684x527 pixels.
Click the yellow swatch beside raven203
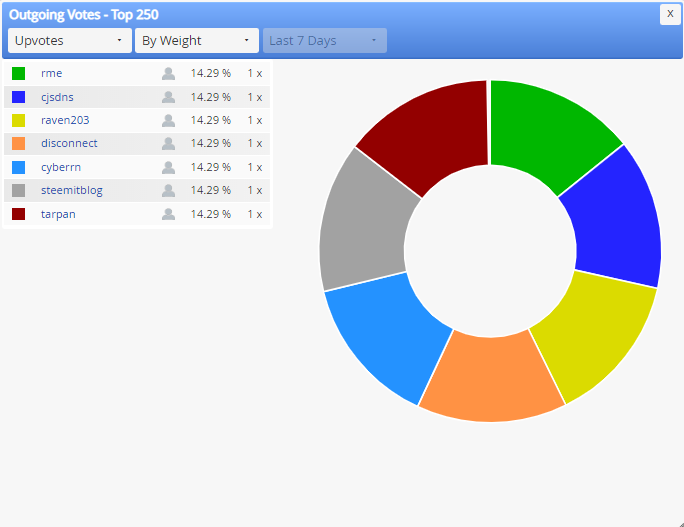(x=18, y=120)
